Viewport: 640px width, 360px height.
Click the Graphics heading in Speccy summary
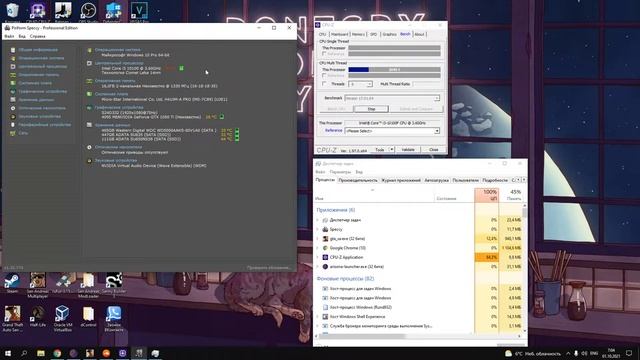point(119,107)
